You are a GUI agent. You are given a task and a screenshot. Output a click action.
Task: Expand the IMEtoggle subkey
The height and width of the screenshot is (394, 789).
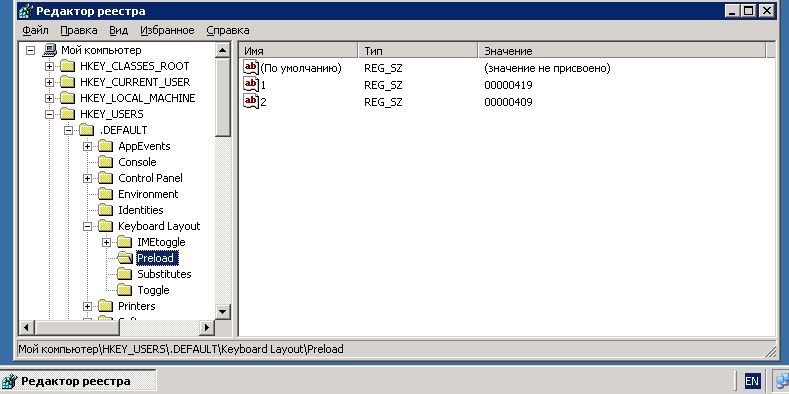(x=107, y=243)
